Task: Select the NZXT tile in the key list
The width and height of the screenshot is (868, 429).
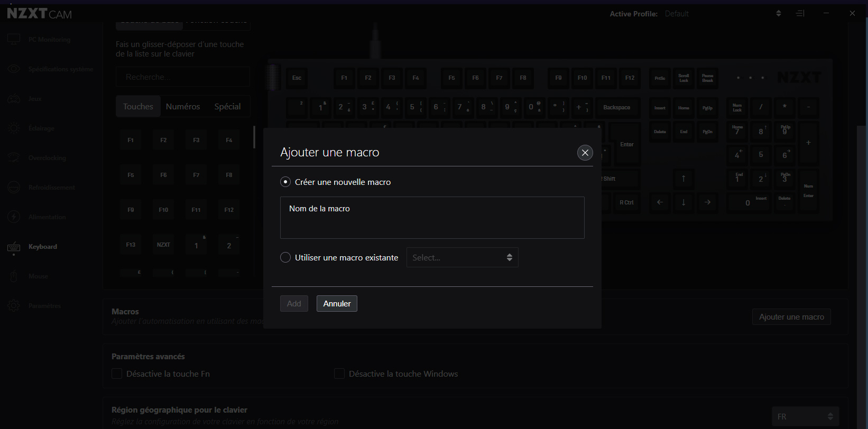Action: click(163, 245)
